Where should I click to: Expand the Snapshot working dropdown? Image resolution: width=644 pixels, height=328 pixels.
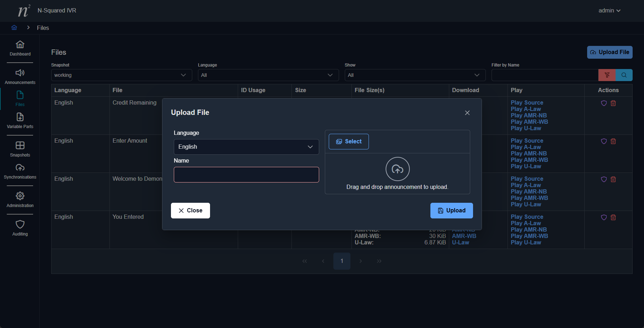click(121, 75)
